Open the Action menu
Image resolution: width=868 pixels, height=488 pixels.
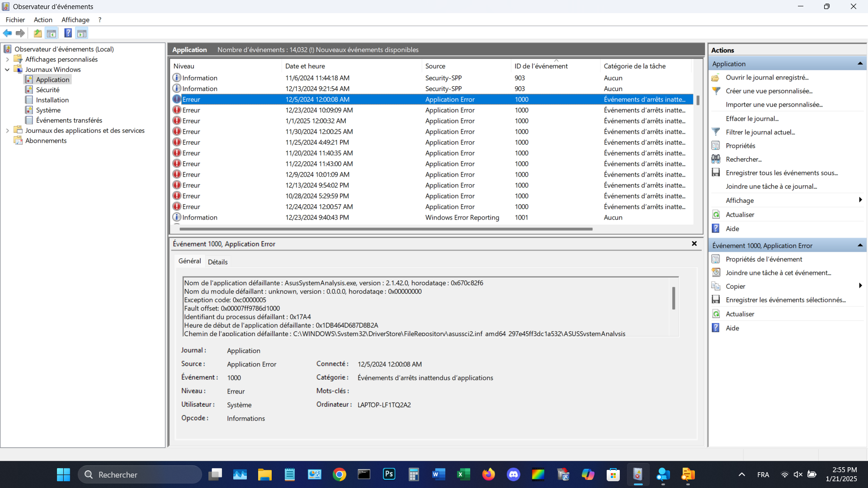(x=42, y=19)
